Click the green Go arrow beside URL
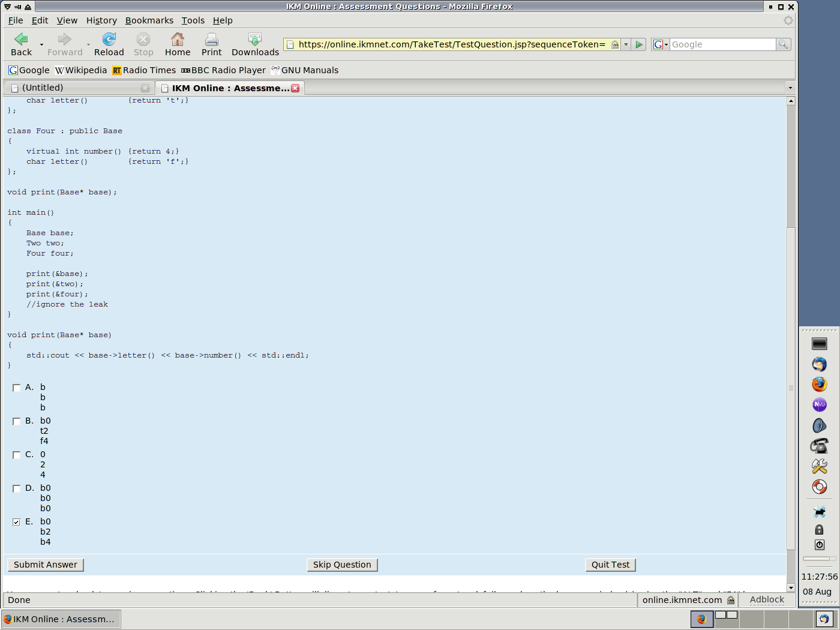This screenshot has width=840, height=630. tap(639, 44)
